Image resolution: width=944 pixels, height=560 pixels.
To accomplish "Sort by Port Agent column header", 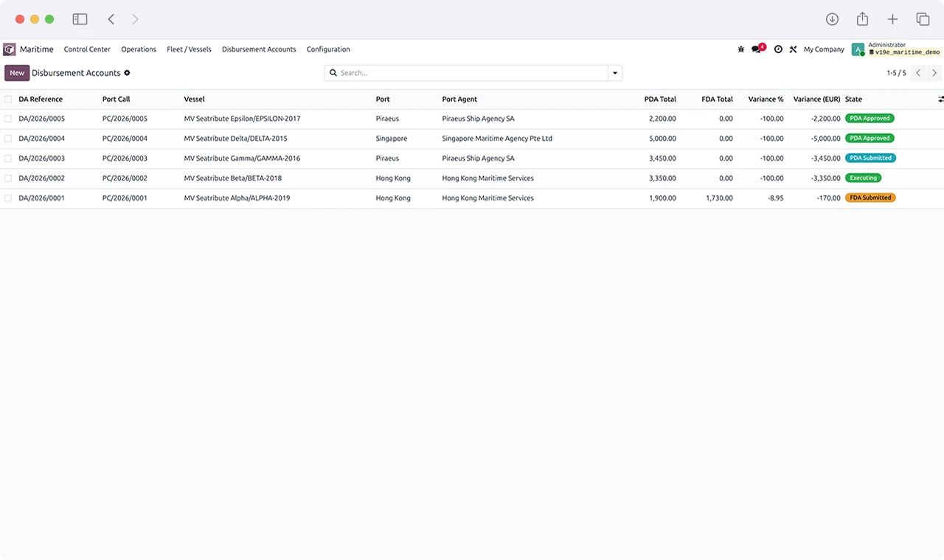I will 459,99.
